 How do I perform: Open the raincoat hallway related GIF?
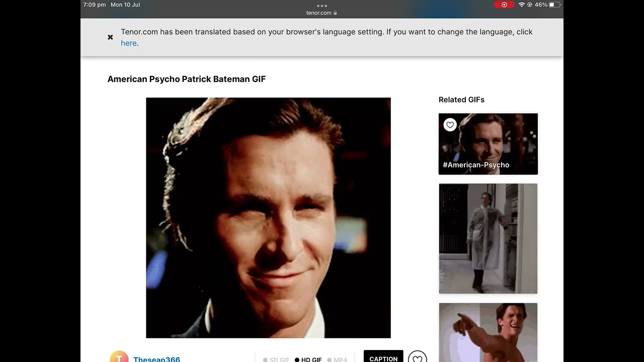pos(488,238)
